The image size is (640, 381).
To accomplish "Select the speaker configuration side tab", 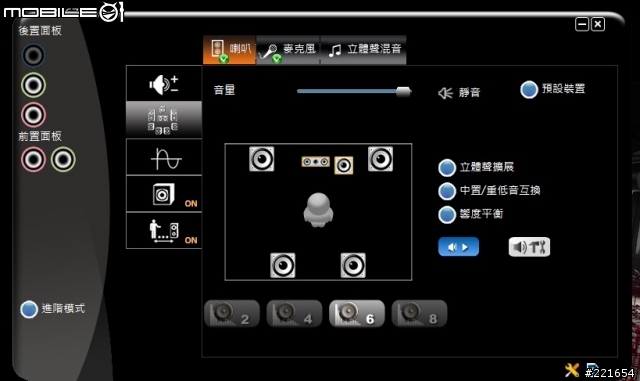I will point(164,120).
